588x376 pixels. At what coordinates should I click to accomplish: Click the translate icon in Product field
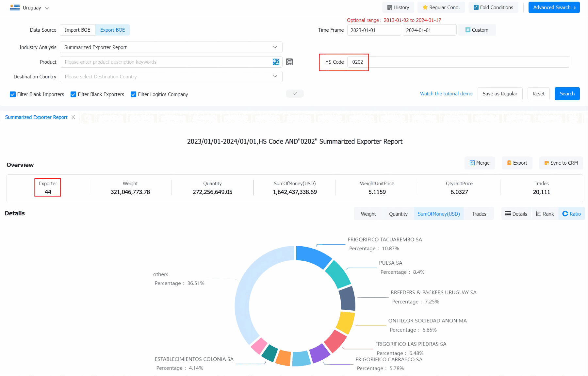(276, 62)
